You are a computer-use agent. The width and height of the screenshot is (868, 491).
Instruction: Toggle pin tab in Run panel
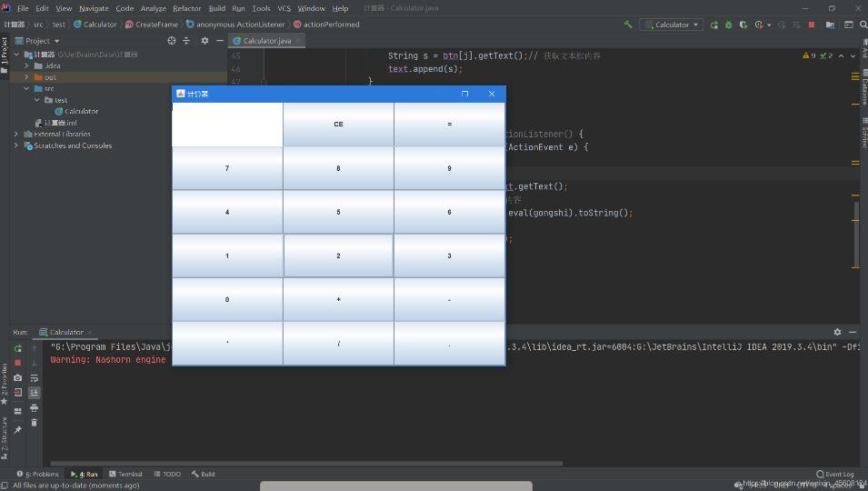coord(17,430)
